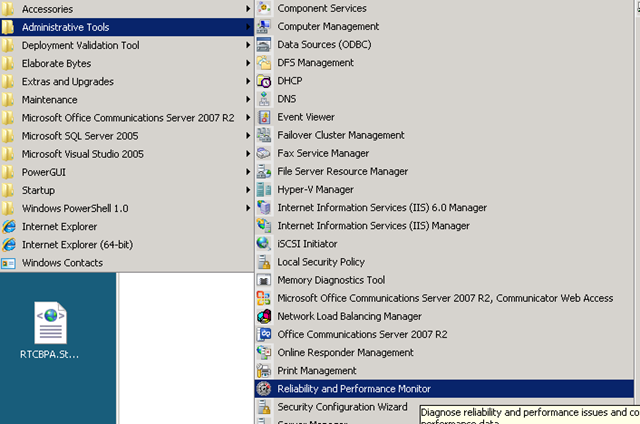Open Print Management menu entry
Image resolution: width=640 pixels, height=424 pixels.
click(x=444, y=371)
